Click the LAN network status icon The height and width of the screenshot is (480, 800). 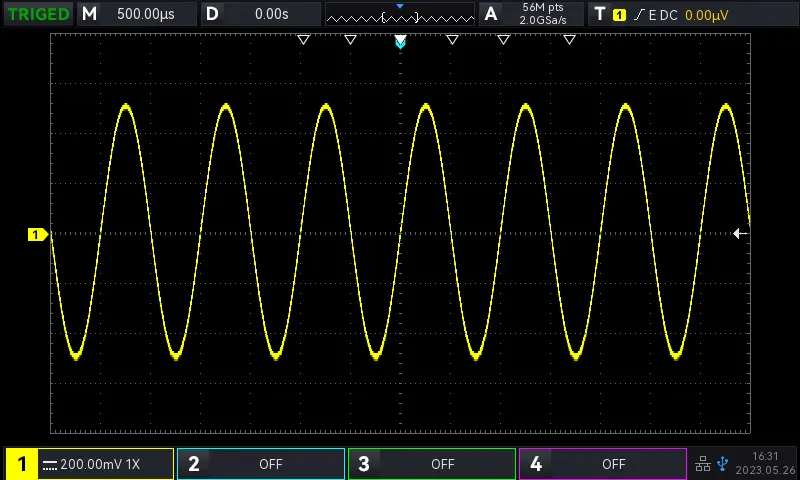(x=702, y=464)
